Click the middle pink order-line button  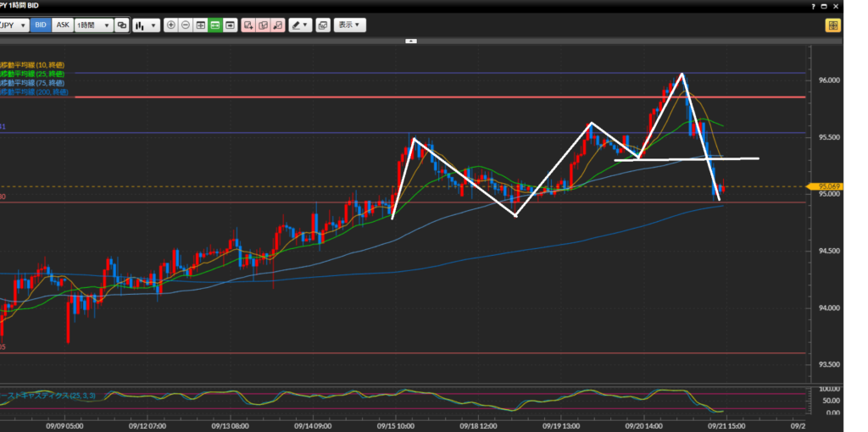tap(263, 25)
